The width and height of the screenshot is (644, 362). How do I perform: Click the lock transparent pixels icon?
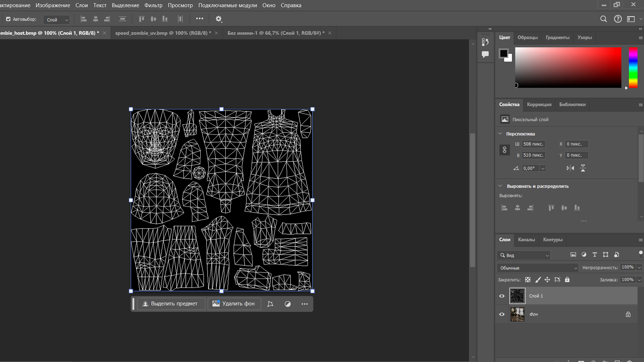point(528,280)
